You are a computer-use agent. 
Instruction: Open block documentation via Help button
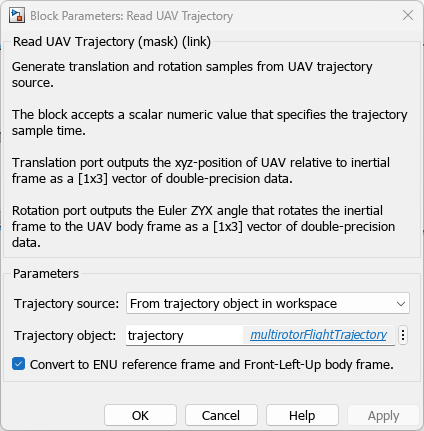(x=302, y=415)
